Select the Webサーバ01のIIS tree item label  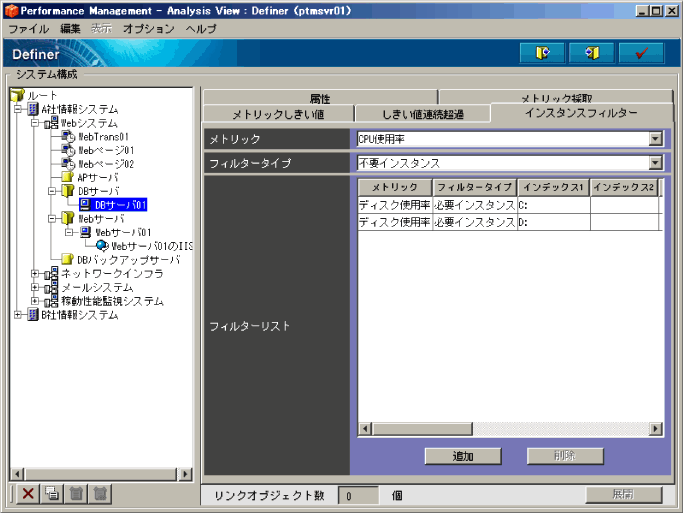152,246
